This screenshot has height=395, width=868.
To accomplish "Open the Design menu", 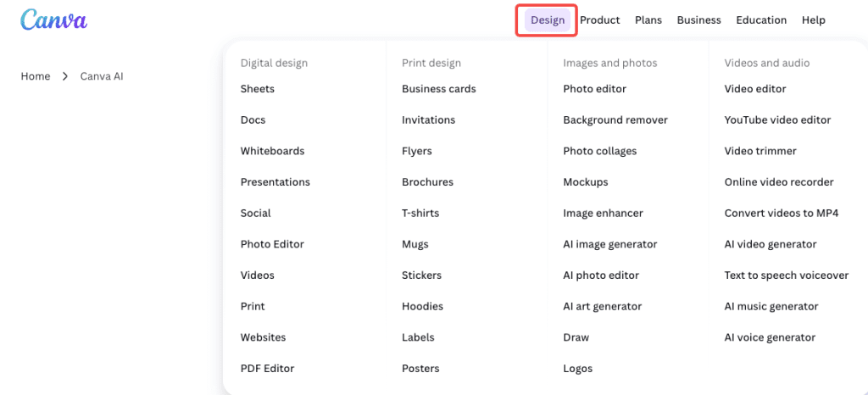I will [548, 20].
